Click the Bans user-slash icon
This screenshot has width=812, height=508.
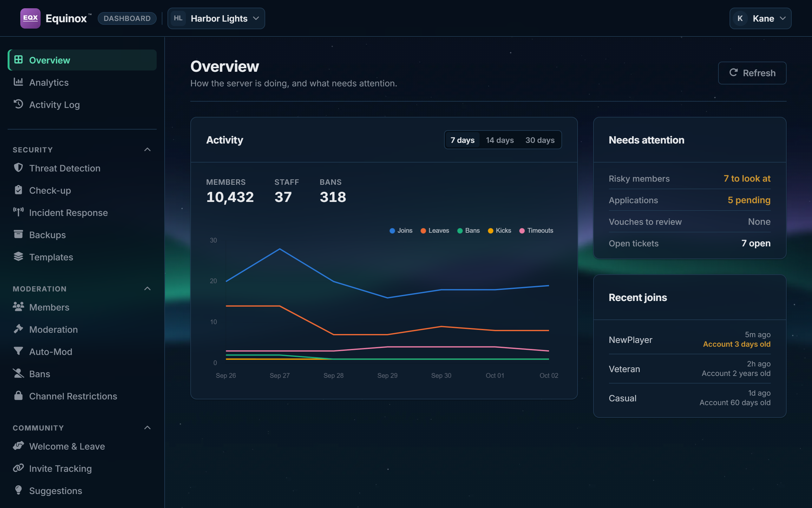[x=18, y=373]
